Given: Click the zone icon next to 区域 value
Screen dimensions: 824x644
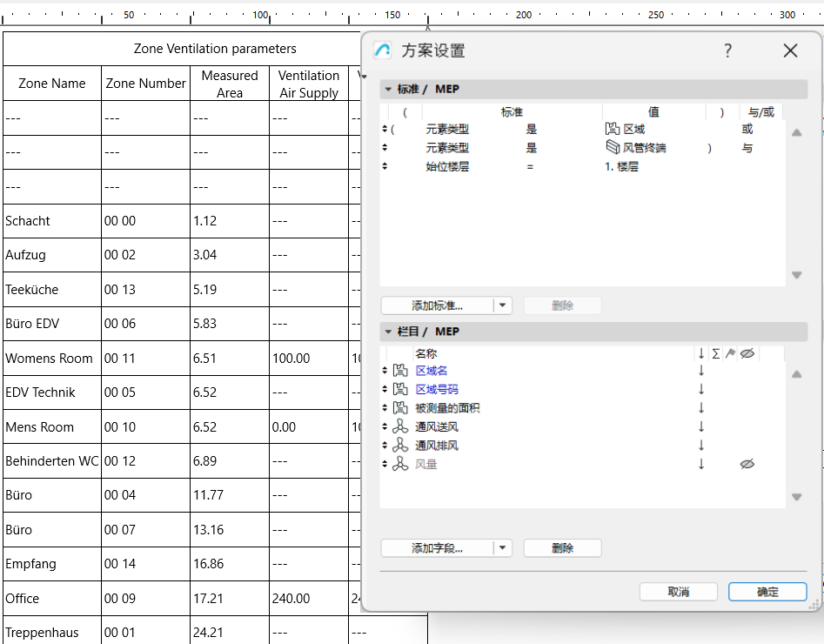Looking at the screenshot, I should [x=613, y=129].
